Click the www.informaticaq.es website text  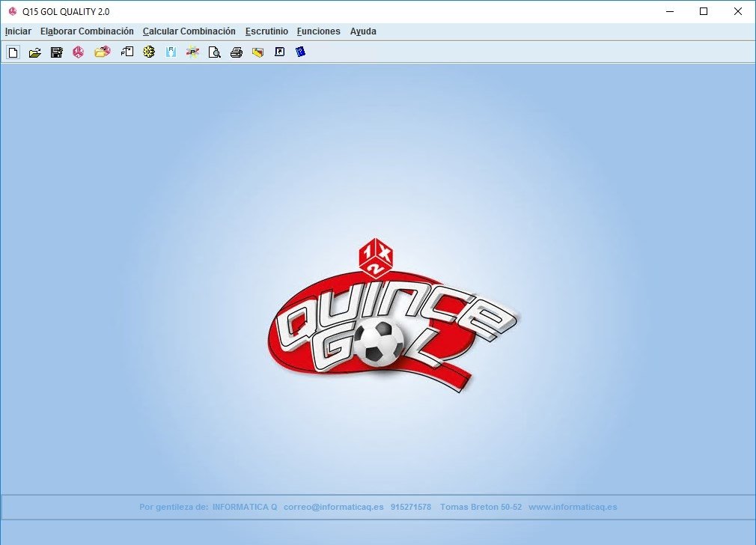point(573,507)
